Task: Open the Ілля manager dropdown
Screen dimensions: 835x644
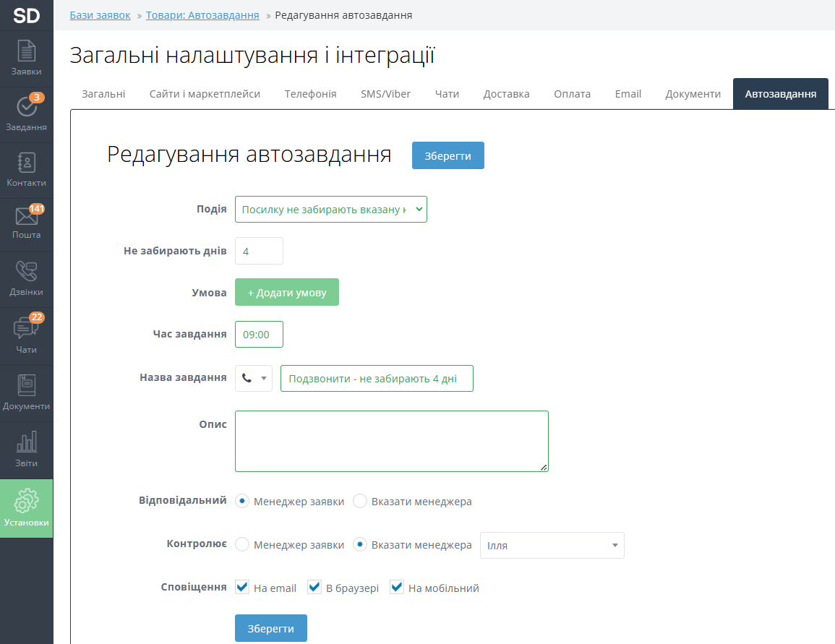Action: [x=552, y=546]
